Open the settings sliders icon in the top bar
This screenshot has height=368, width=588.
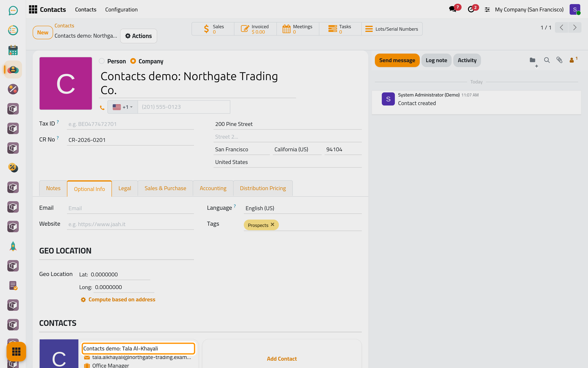[x=487, y=10]
